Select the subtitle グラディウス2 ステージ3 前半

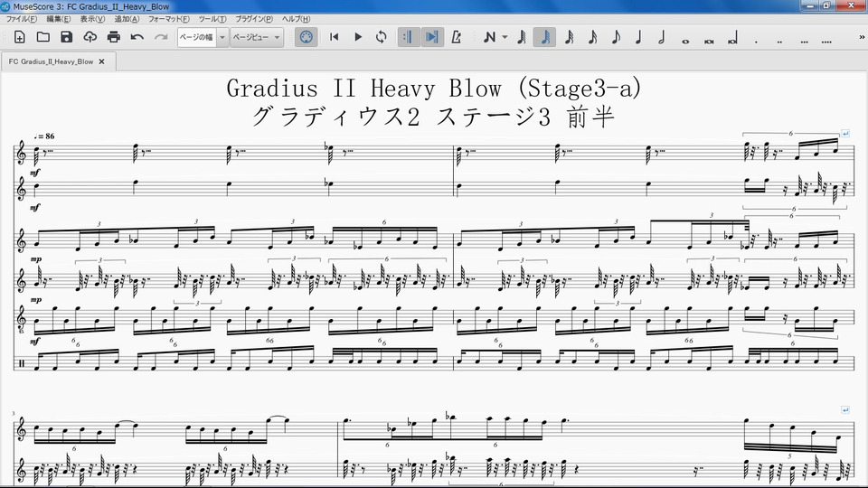[x=434, y=117]
